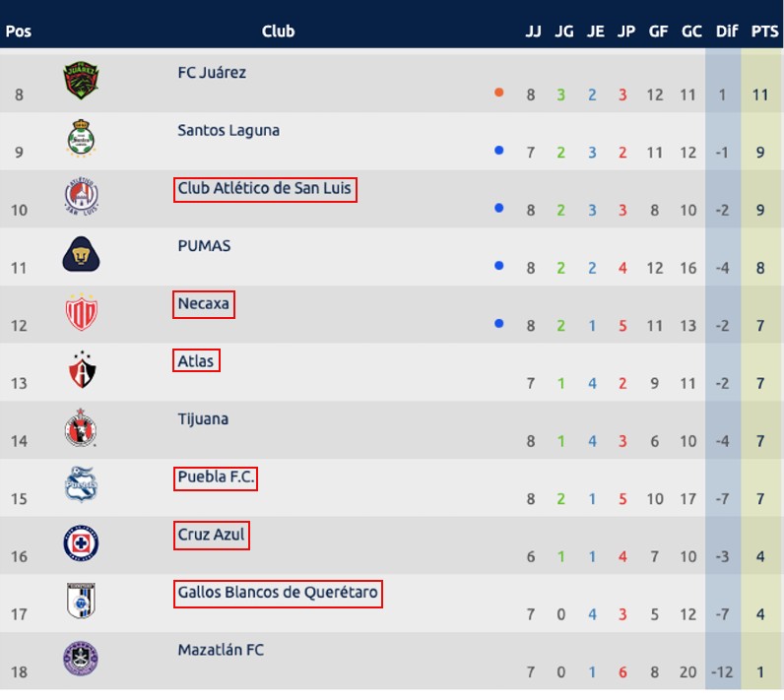
Task: Click the Puebla team logo
Action: (81, 484)
